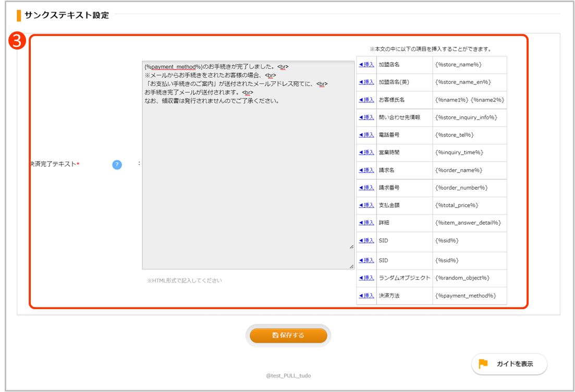The height and width of the screenshot is (392, 575).
Task: Insert the 加盟店名 store_name tag
Action: point(366,65)
